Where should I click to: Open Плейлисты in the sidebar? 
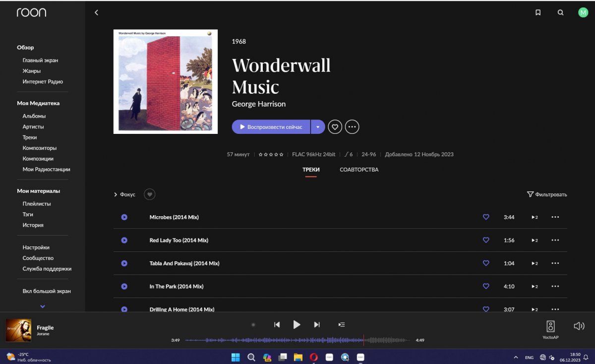pos(37,204)
